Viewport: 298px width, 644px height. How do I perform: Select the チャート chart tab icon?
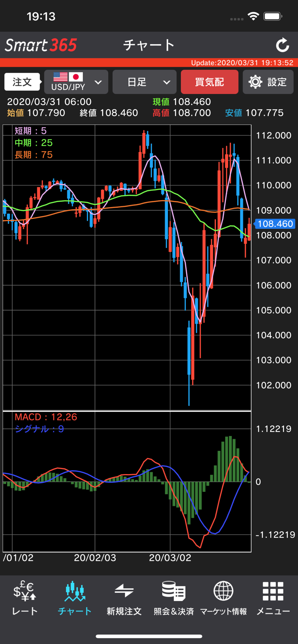[74, 592]
